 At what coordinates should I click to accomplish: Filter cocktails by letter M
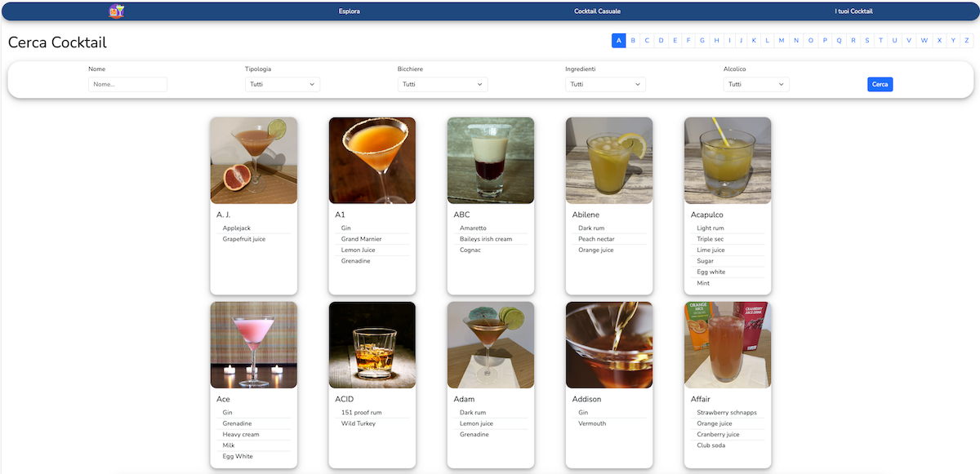[782, 41]
